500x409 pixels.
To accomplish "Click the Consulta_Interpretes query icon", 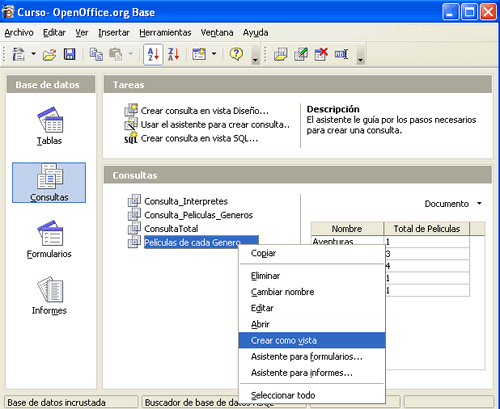I will [134, 201].
